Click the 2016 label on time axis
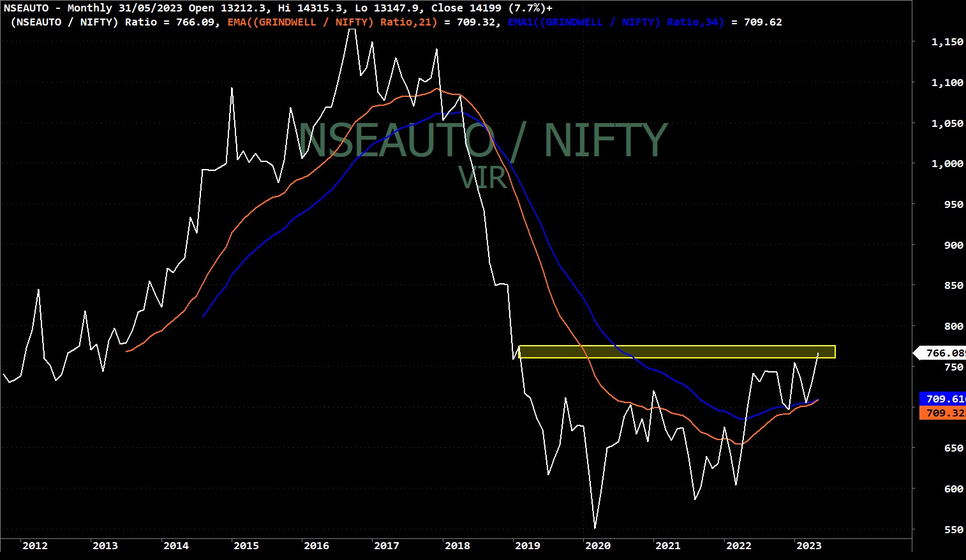This screenshot has height=560, width=966. click(316, 545)
